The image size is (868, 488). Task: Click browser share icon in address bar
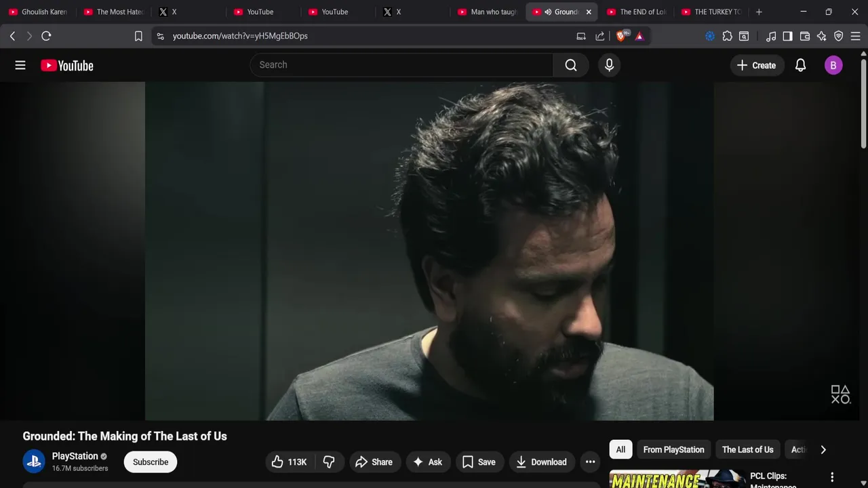pos(600,36)
